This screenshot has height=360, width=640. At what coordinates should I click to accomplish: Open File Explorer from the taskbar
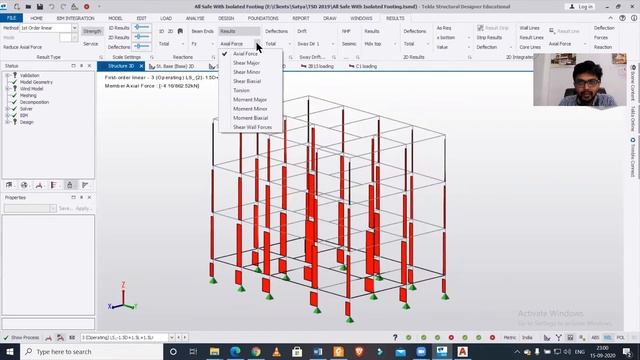click(214, 351)
